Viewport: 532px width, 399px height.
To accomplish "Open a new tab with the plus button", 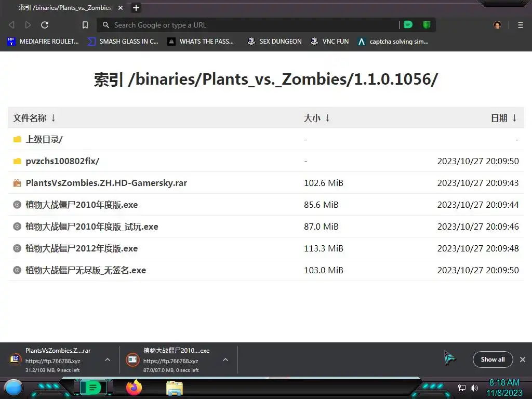I will 136,8.
